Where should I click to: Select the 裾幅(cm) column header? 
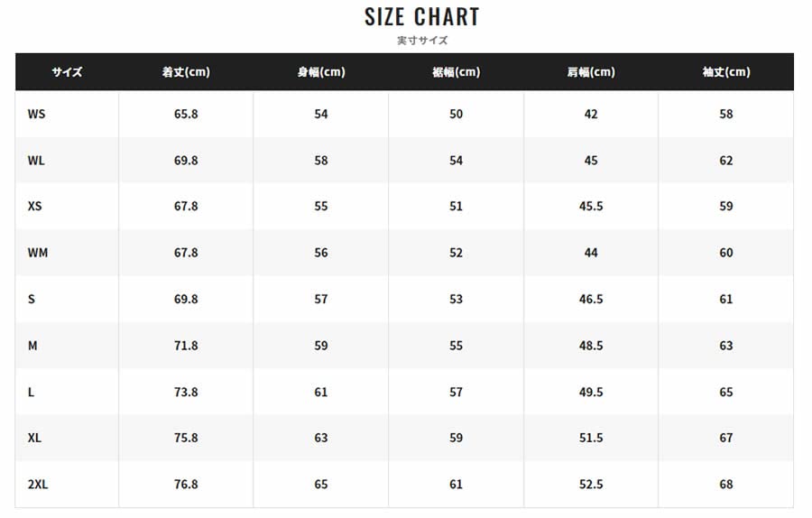pos(457,72)
